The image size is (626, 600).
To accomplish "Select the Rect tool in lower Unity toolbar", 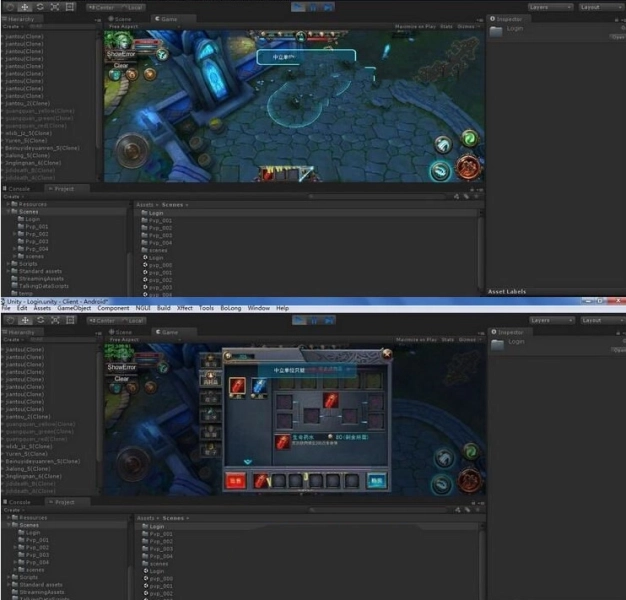I will click(x=70, y=320).
